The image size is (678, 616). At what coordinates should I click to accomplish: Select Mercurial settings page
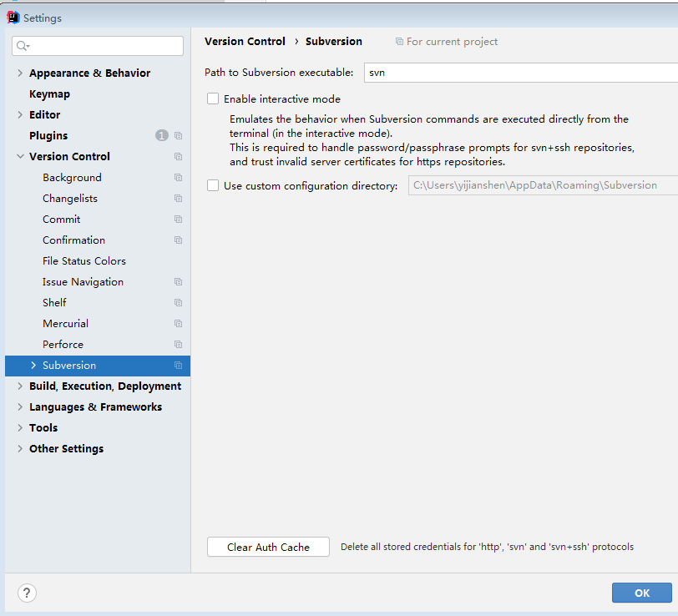tap(65, 323)
